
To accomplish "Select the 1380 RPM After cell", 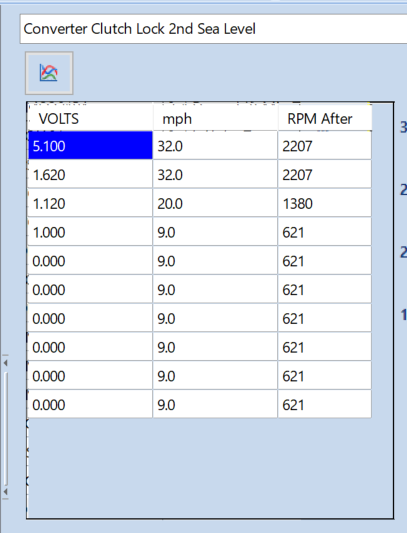I will pyautogui.click(x=325, y=203).
